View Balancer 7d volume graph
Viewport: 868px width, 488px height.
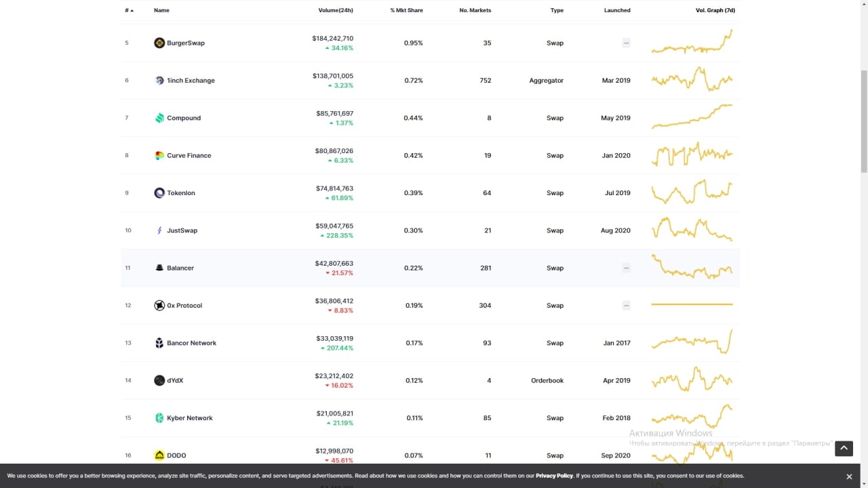pyautogui.click(x=692, y=267)
